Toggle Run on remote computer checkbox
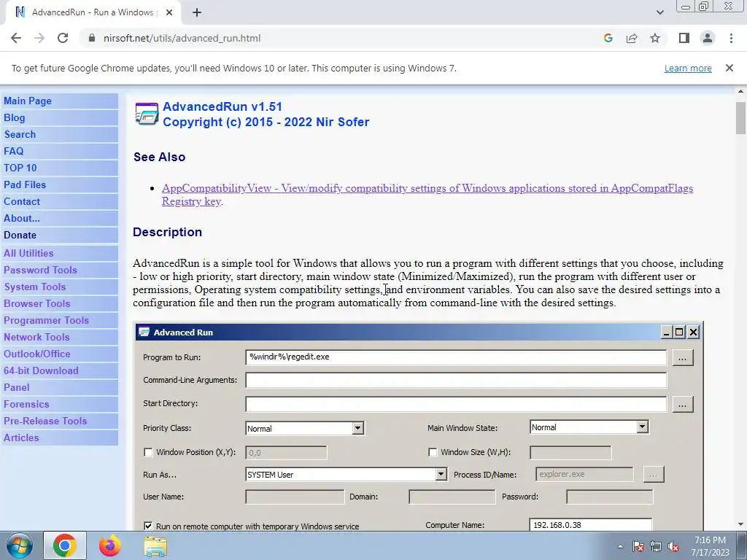Viewport: 747px width, 560px height. (148, 526)
